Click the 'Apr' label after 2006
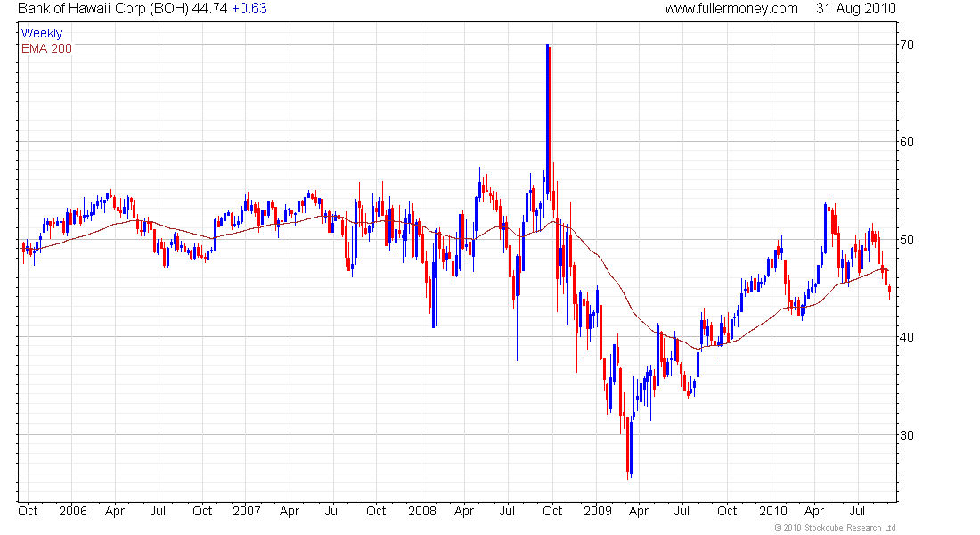 115,511
